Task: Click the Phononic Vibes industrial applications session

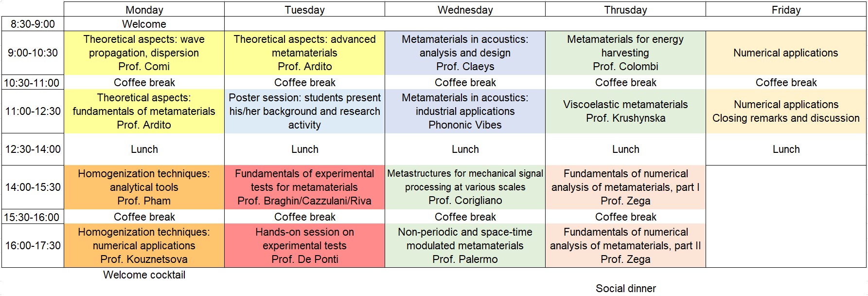Action: pos(465,111)
